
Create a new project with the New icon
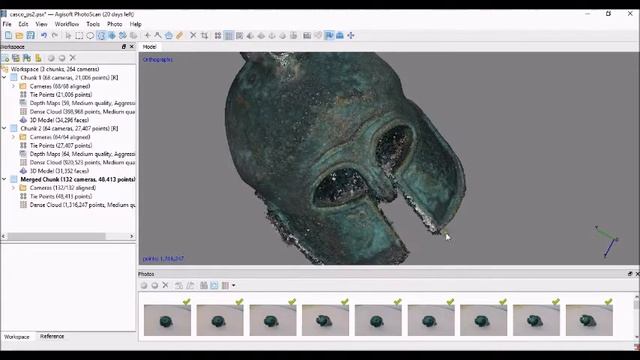click(8, 36)
